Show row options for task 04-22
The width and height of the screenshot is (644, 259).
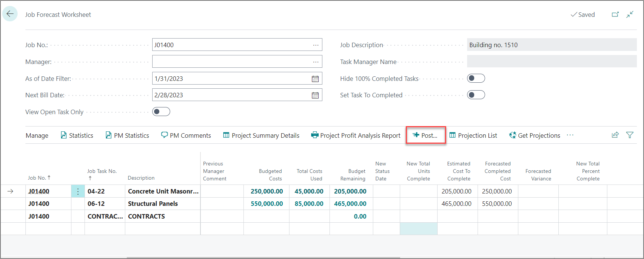click(78, 191)
